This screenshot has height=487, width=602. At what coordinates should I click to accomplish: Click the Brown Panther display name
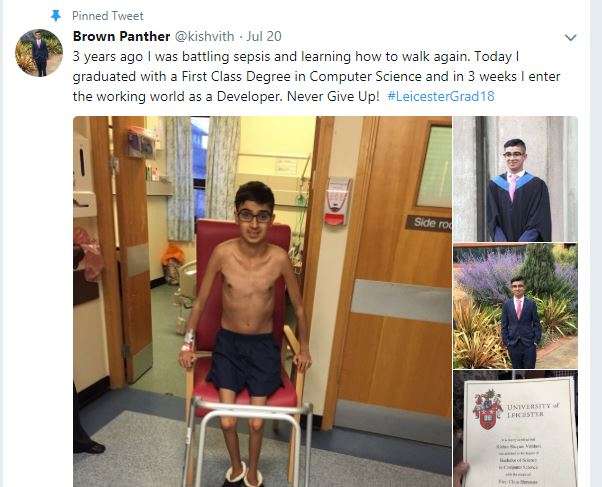[121, 36]
